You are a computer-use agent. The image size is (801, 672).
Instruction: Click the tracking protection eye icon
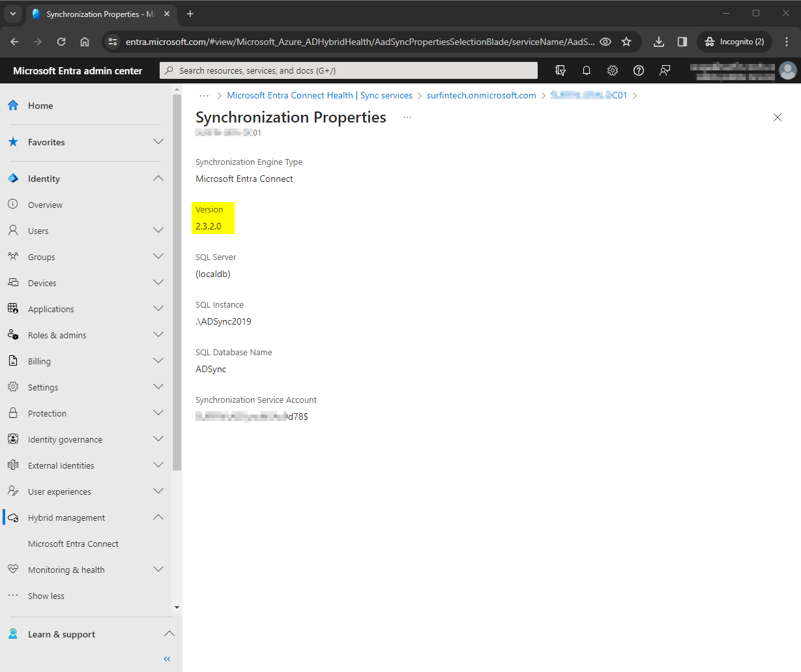tap(605, 42)
